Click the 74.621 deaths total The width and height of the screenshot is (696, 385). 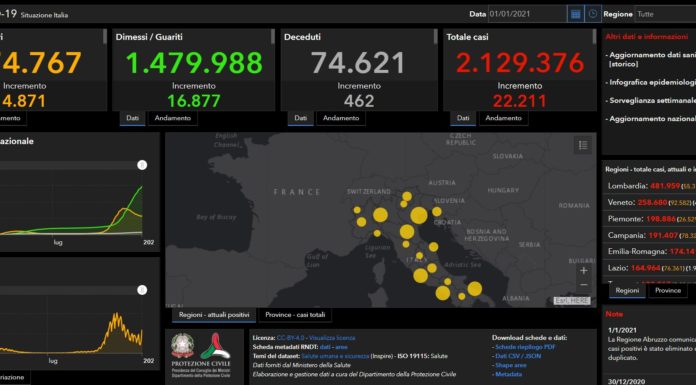point(358,63)
